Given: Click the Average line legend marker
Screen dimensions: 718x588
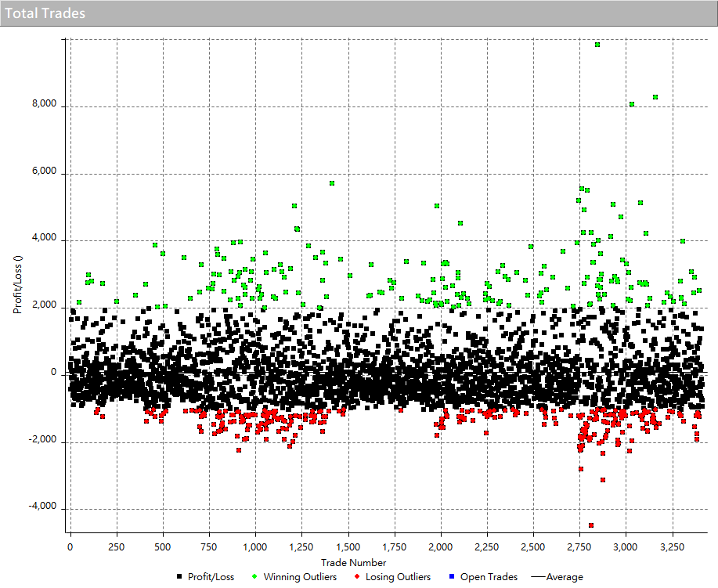Looking at the screenshot, I should tap(538, 577).
